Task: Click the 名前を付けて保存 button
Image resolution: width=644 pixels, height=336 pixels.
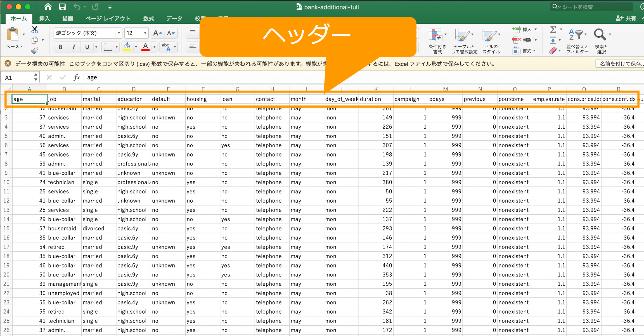Action: 621,64
